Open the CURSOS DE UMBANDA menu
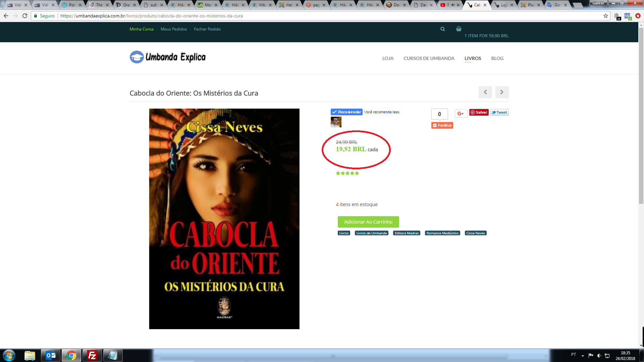Image resolution: width=644 pixels, height=362 pixels. coord(429,58)
